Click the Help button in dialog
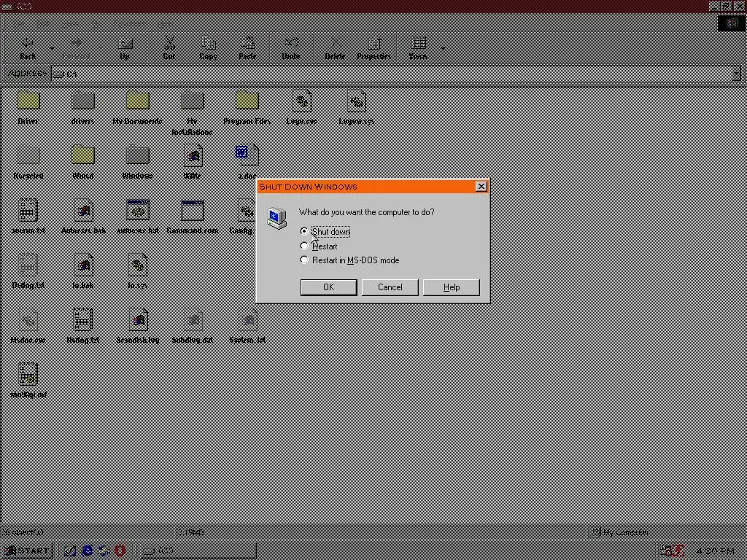This screenshot has height=560, width=747. (451, 287)
